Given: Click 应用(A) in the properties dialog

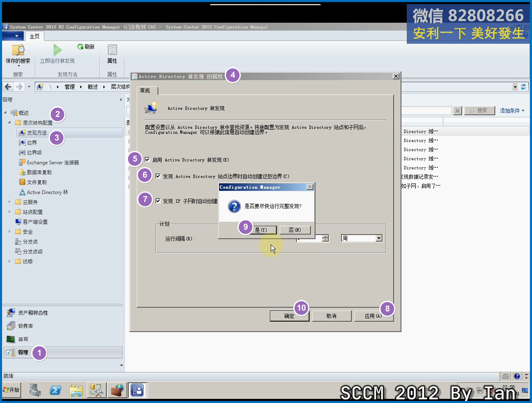Looking at the screenshot, I should click(x=374, y=316).
